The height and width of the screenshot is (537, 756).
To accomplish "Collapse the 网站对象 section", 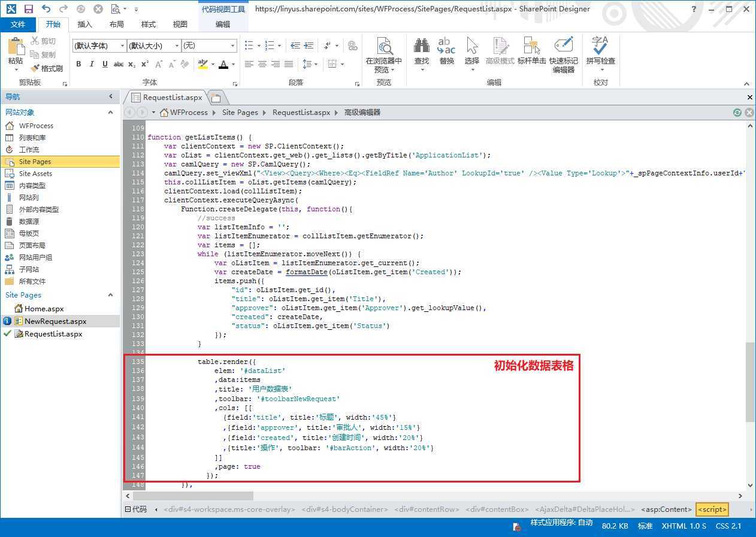I will pyautogui.click(x=110, y=112).
